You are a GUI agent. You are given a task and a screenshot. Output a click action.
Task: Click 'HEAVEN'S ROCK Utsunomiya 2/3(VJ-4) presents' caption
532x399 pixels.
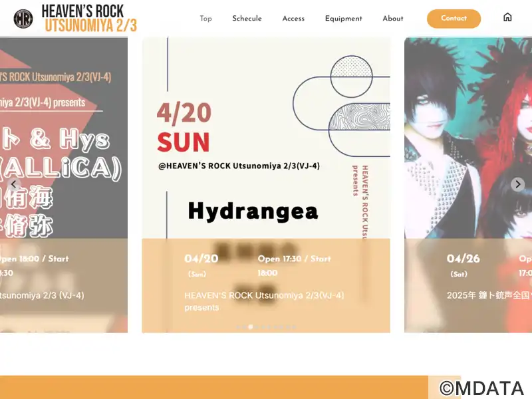click(x=264, y=301)
